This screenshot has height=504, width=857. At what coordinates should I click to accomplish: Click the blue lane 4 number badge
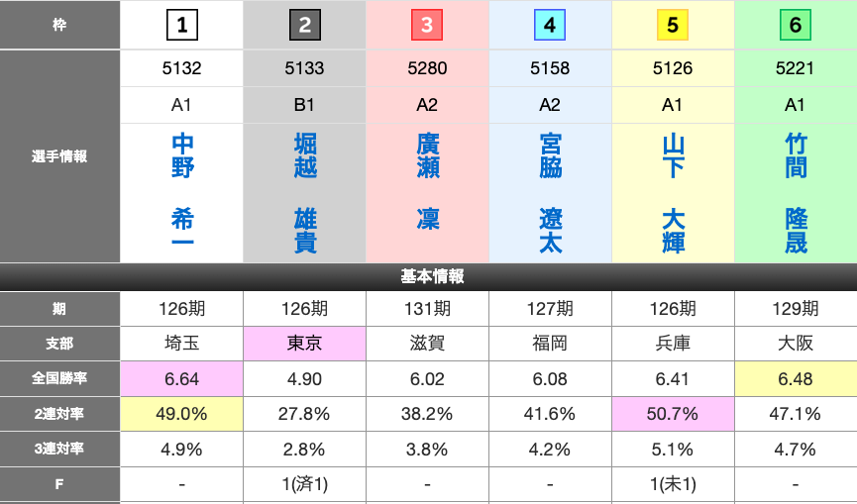[550, 26]
